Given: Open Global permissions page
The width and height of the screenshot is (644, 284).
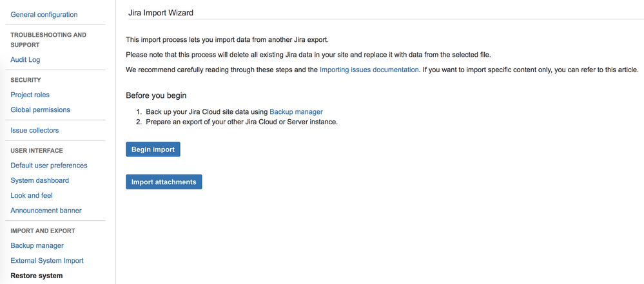Looking at the screenshot, I should 40,110.
